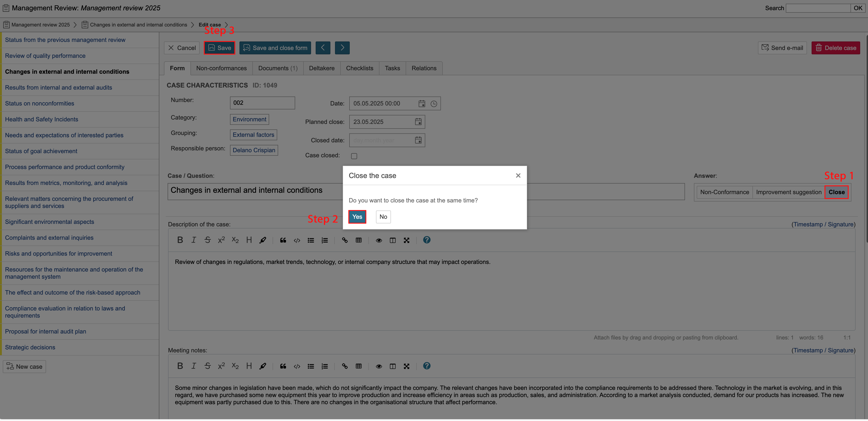Switch to the Non-conformances tab
The height and width of the screenshot is (421, 868).
tap(221, 68)
